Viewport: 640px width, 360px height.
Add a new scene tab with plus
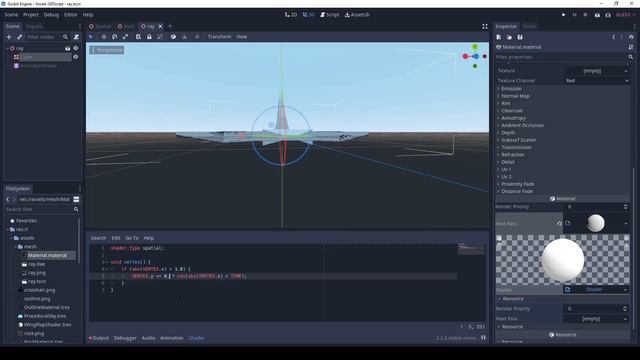[x=170, y=26]
